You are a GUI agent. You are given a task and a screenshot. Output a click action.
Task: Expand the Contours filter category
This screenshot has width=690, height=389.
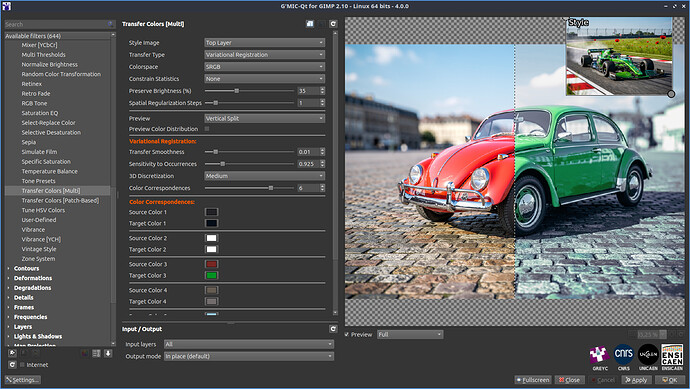click(x=8, y=268)
